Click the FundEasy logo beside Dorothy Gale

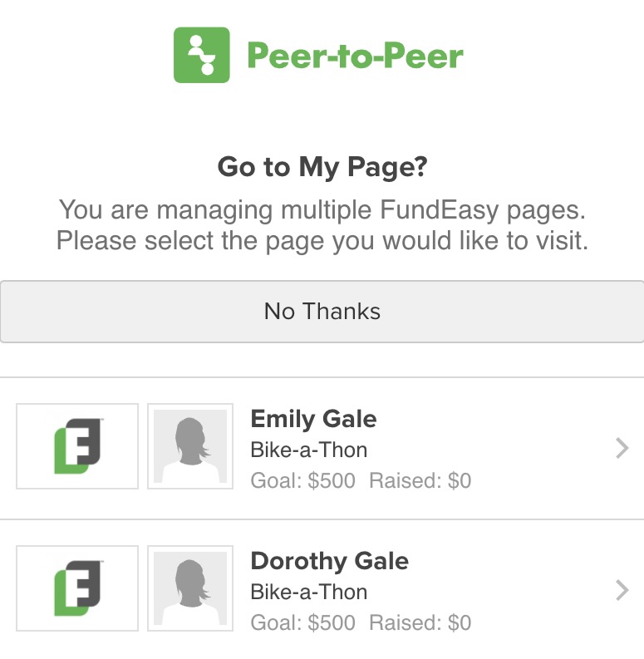[77, 588]
